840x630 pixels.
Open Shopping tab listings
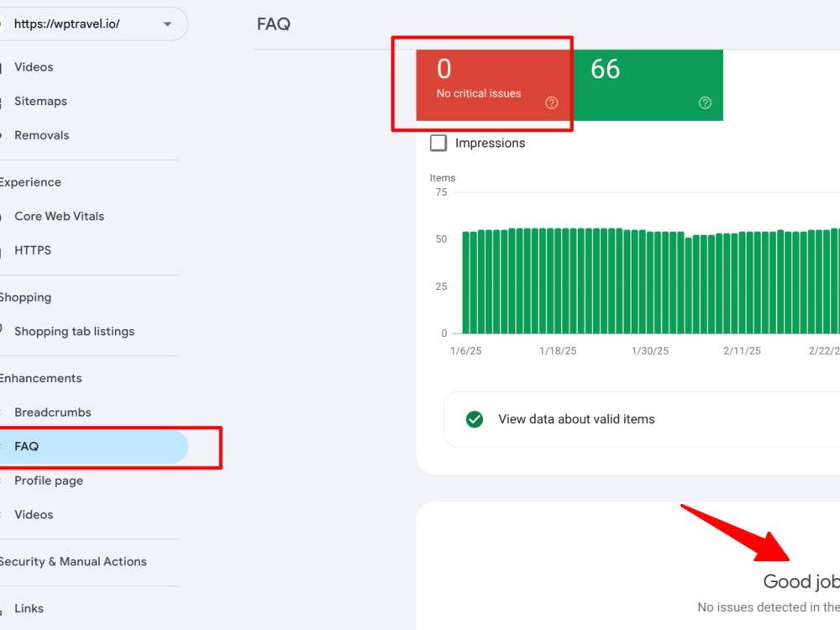click(74, 332)
